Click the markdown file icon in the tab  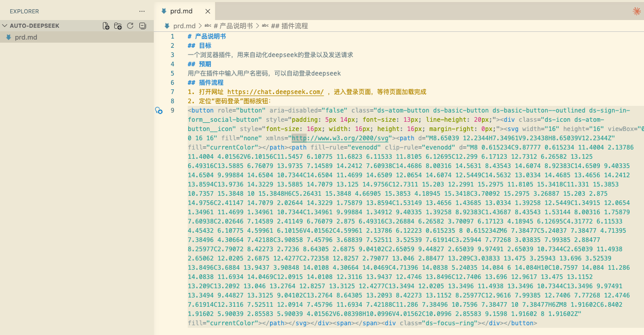click(x=164, y=11)
